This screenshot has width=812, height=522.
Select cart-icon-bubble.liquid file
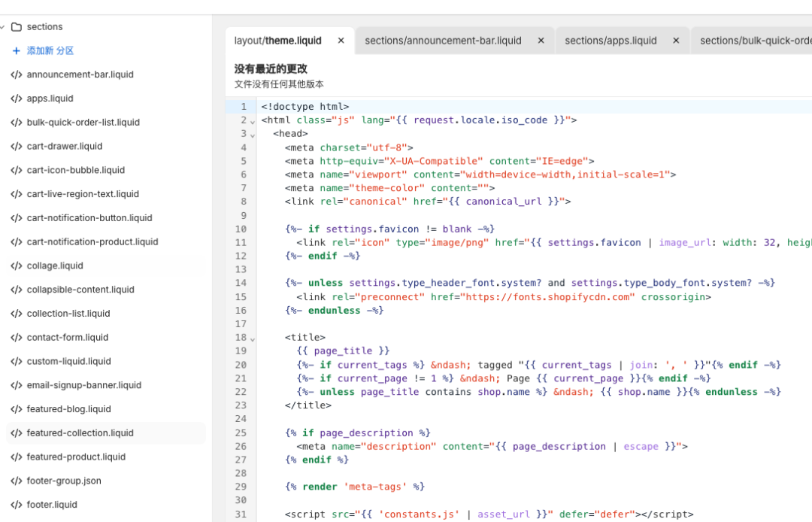click(76, 170)
